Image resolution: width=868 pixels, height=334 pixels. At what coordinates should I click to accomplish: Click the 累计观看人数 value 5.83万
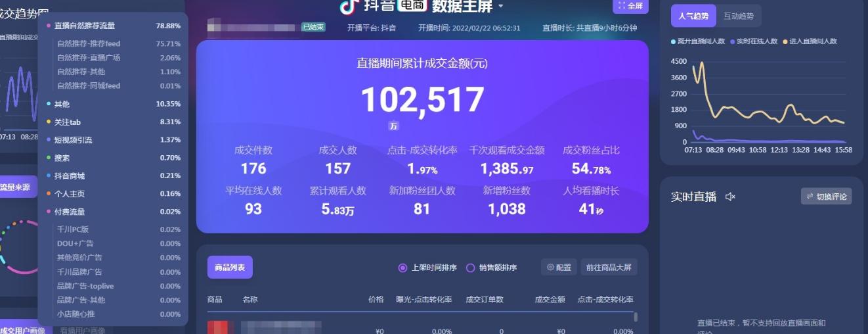coord(337,209)
